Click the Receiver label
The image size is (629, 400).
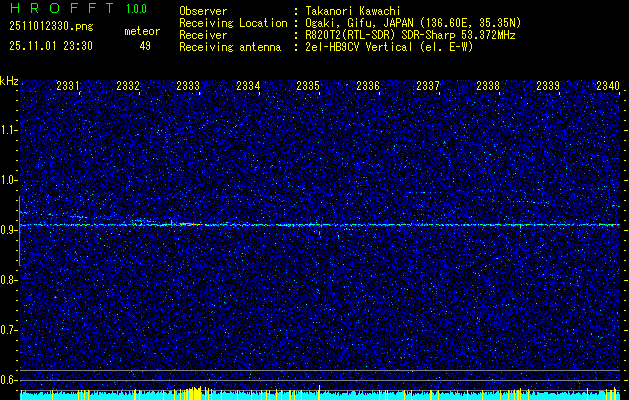(203, 35)
